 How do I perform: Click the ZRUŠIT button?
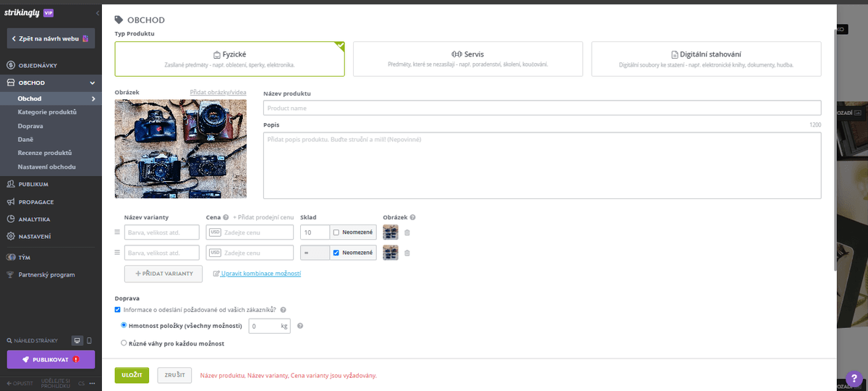(x=174, y=375)
